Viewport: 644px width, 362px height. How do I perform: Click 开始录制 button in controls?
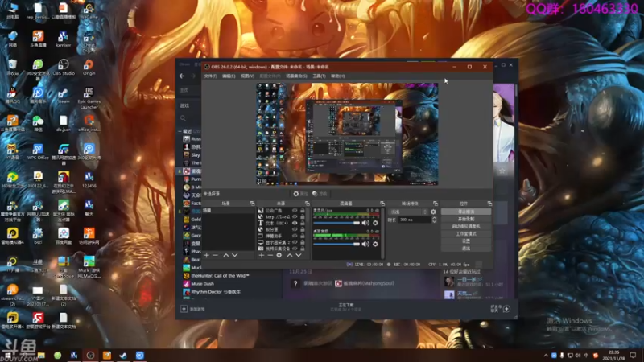[466, 219]
